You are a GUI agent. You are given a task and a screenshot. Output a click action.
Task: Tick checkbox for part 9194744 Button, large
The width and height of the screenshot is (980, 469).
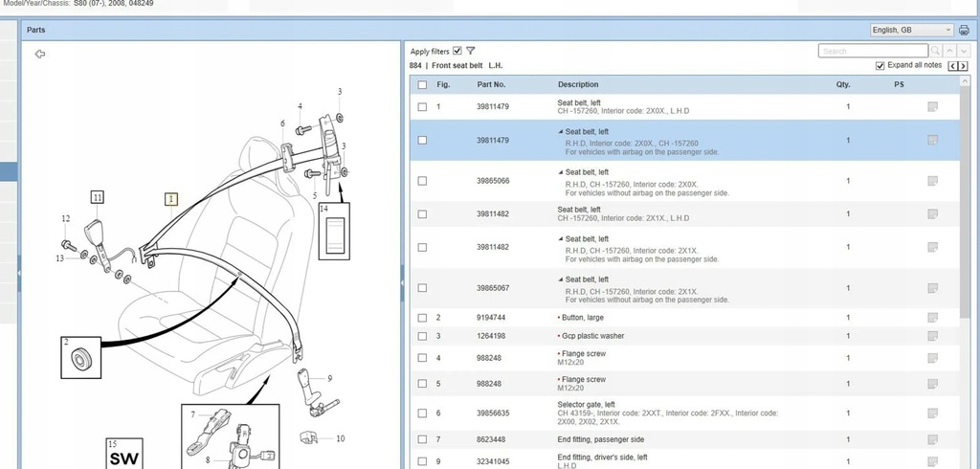click(x=422, y=318)
